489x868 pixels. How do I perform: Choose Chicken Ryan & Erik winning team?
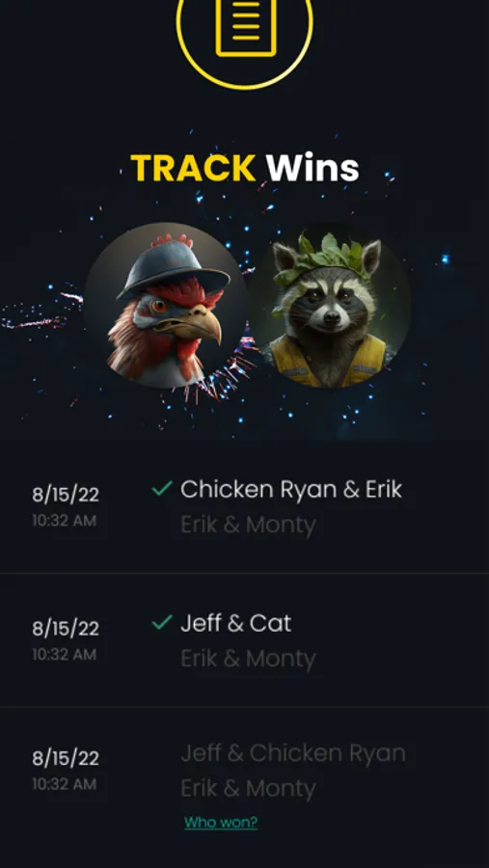(291, 489)
